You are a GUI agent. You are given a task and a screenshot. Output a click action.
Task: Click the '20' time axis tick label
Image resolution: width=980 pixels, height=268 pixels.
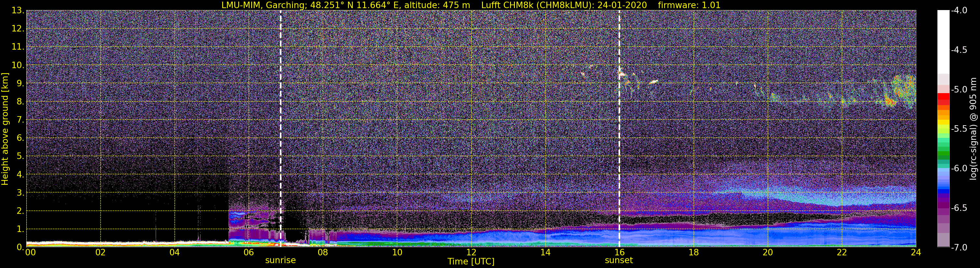click(768, 252)
